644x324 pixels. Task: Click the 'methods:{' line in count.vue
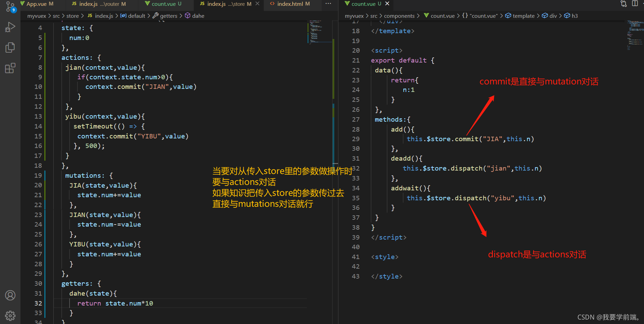pos(393,119)
